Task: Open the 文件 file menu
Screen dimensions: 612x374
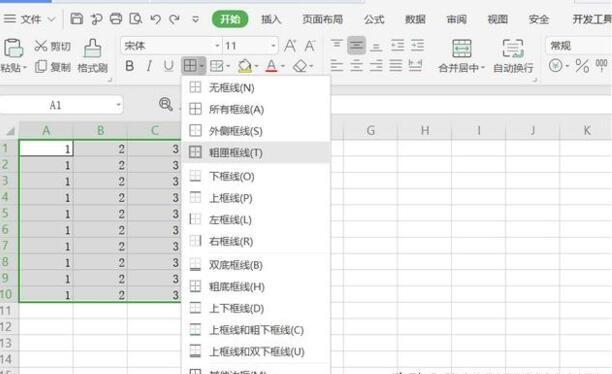Action: pyautogui.click(x=30, y=19)
